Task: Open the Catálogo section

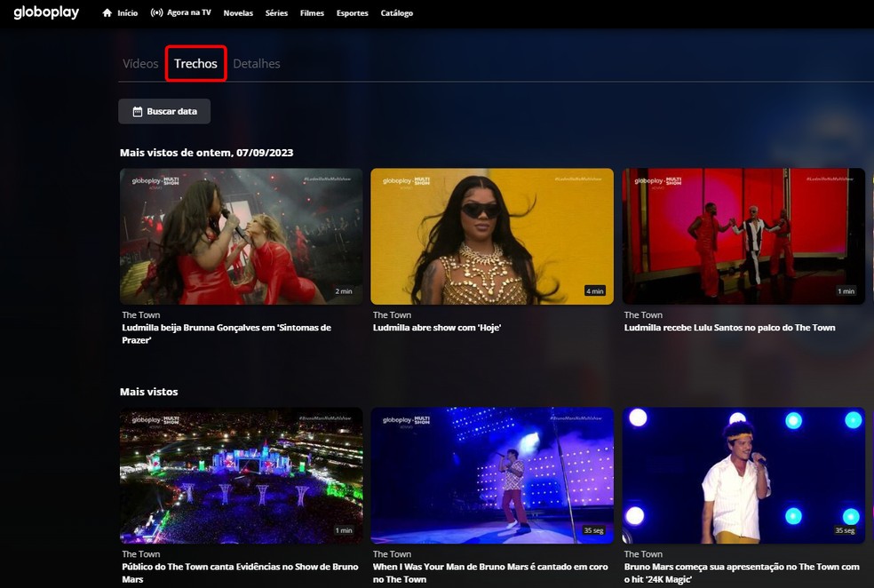Action: point(396,13)
